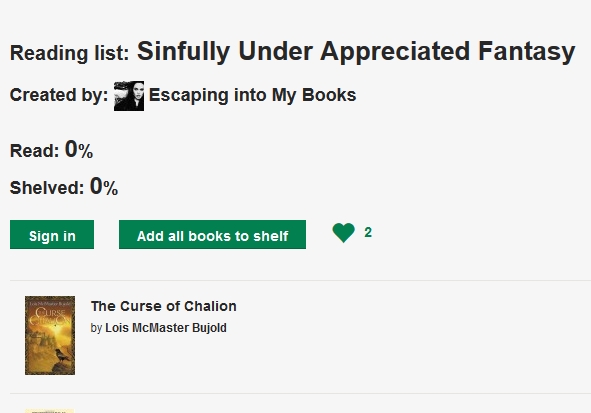This screenshot has height=413, width=591.
Task: Click Add all books to shelf
Action: 212,234
